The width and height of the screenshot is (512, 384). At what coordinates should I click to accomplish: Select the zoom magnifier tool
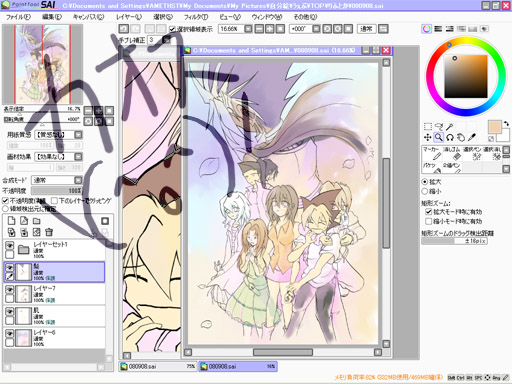439,137
